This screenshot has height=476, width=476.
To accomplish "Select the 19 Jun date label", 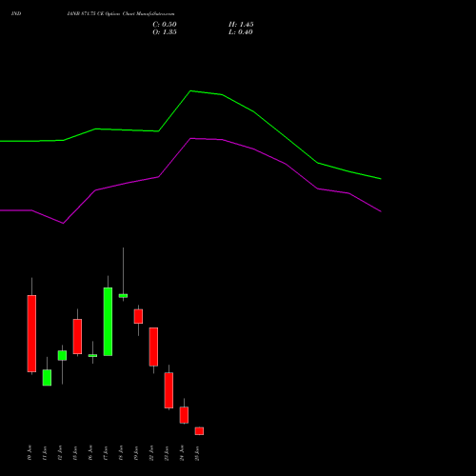I will (x=136, y=453).
